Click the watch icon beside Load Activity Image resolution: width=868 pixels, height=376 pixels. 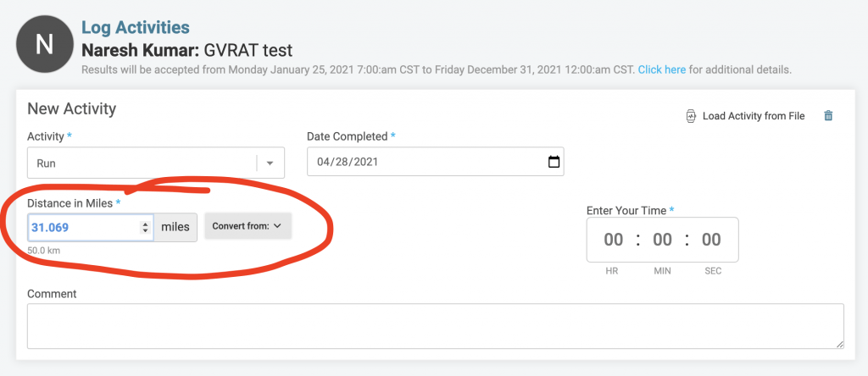[691, 116]
